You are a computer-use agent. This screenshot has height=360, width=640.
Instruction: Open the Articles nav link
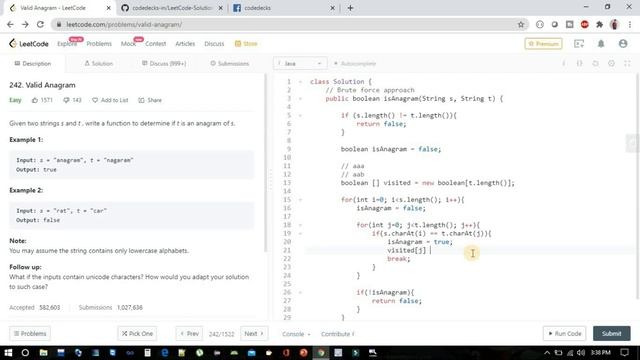click(x=185, y=44)
